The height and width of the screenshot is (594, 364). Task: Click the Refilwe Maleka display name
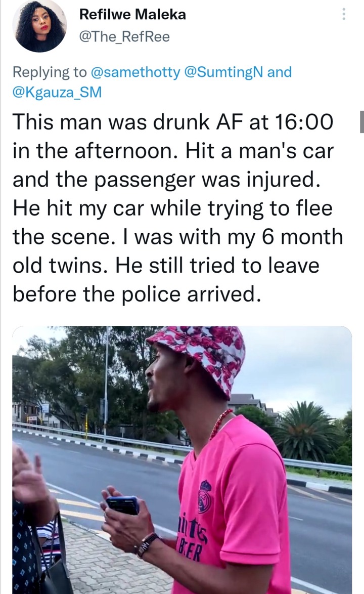(132, 14)
